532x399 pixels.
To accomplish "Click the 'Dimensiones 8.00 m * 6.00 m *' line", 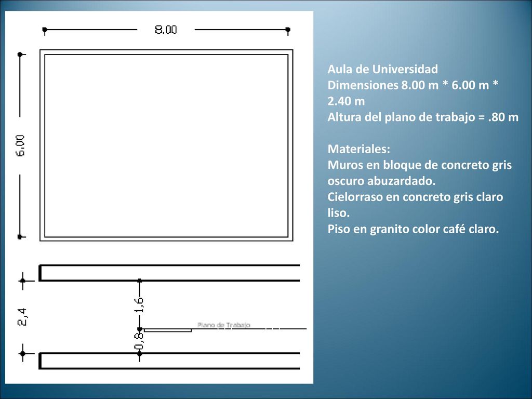I will (x=413, y=85).
